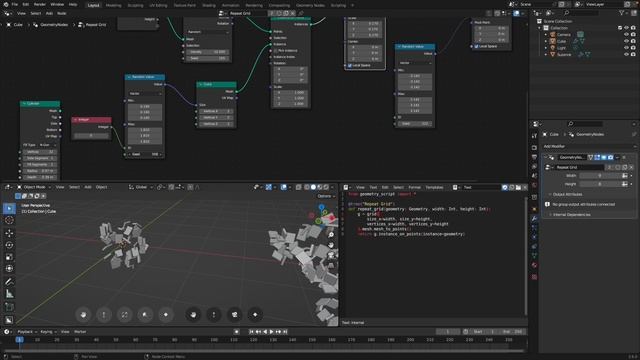Select rendered viewport shading mode

coord(326,187)
